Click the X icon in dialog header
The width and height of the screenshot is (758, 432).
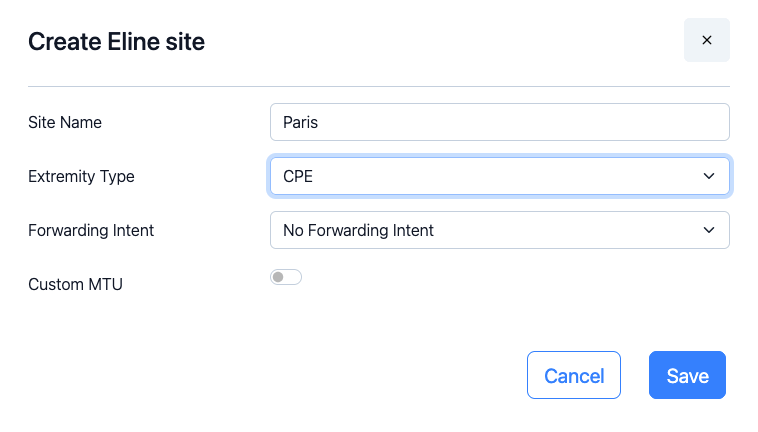click(x=706, y=40)
